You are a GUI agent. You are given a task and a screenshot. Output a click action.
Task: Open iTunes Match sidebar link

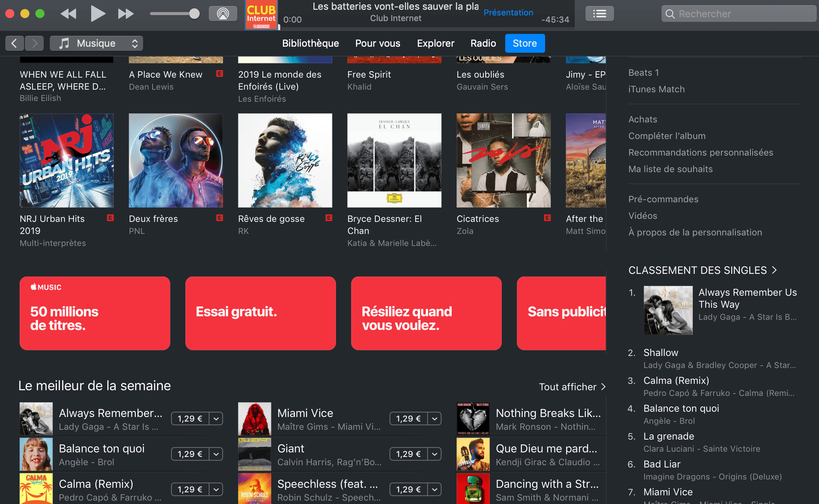click(x=657, y=89)
